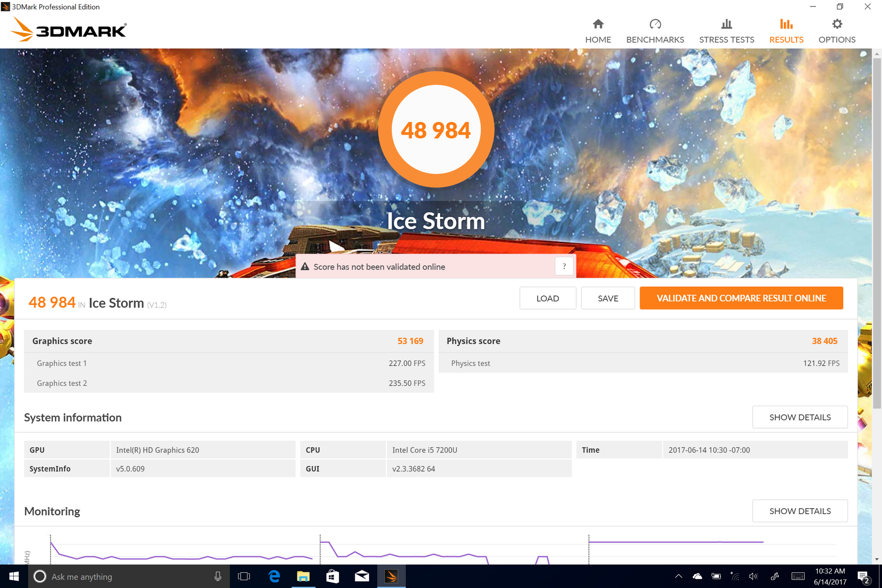Open the Stress Tests section
Viewport: 882px width, 588px height.
pos(726,31)
